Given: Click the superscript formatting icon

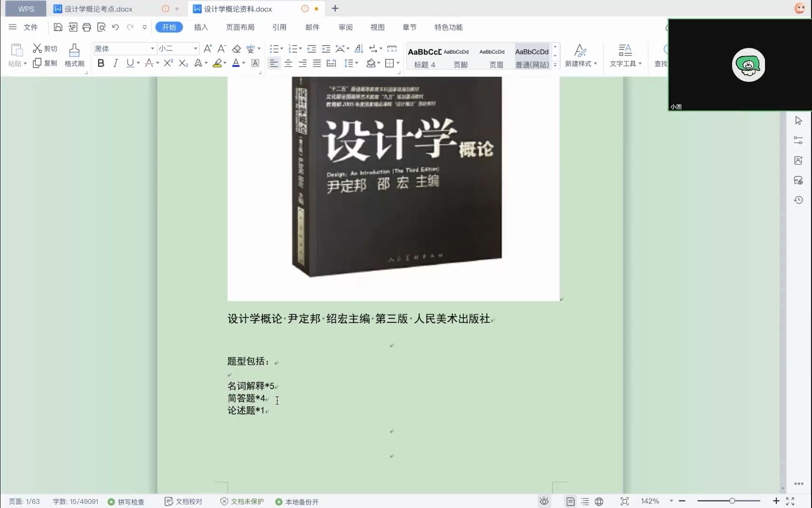Looking at the screenshot, I should (168, 63).
